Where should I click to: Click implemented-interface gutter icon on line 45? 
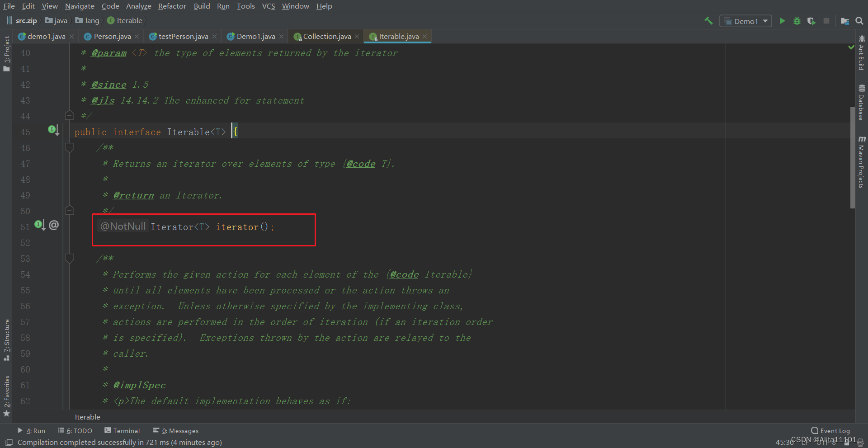[x=53, y=131]
